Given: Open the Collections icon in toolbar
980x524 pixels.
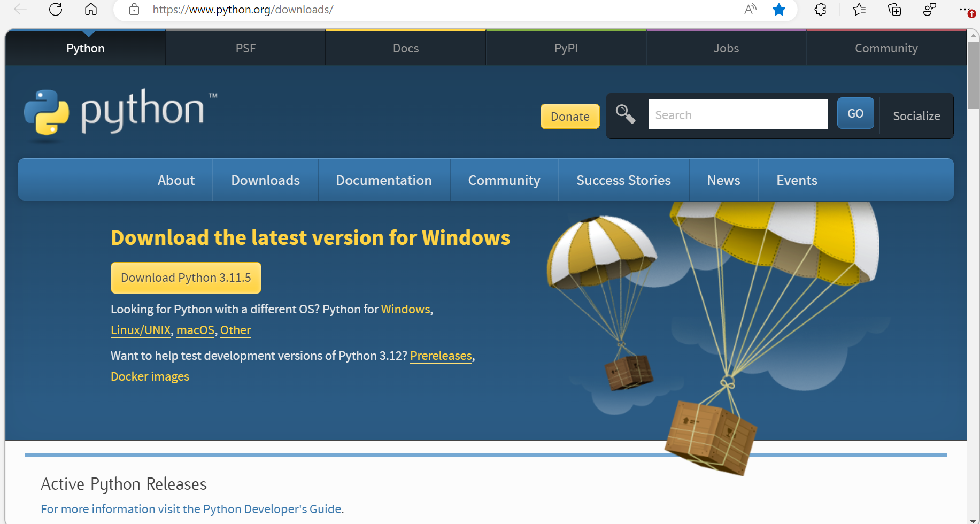Looking at the screenshot, I should 894,9.
